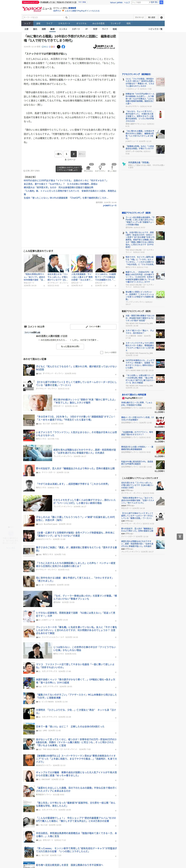Share article on X (Twitter)
Screen dimensions: 186x868
click(x=58, y=47)
